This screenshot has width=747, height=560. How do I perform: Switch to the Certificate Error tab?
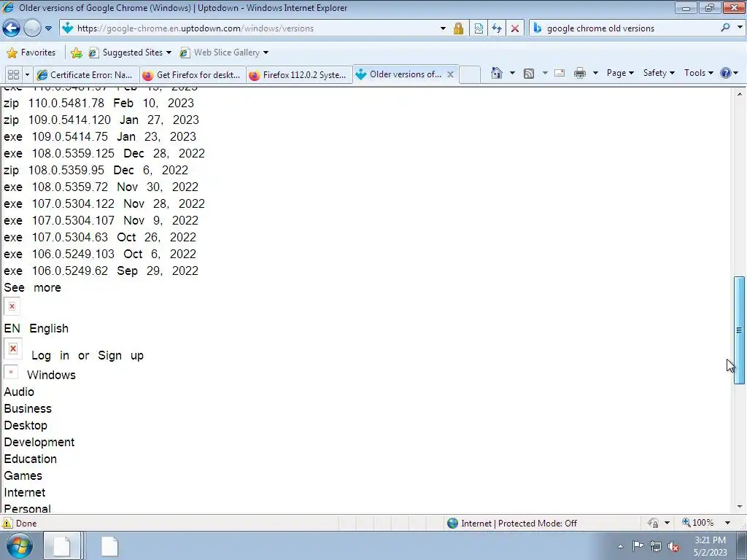[x=87, y=75]
